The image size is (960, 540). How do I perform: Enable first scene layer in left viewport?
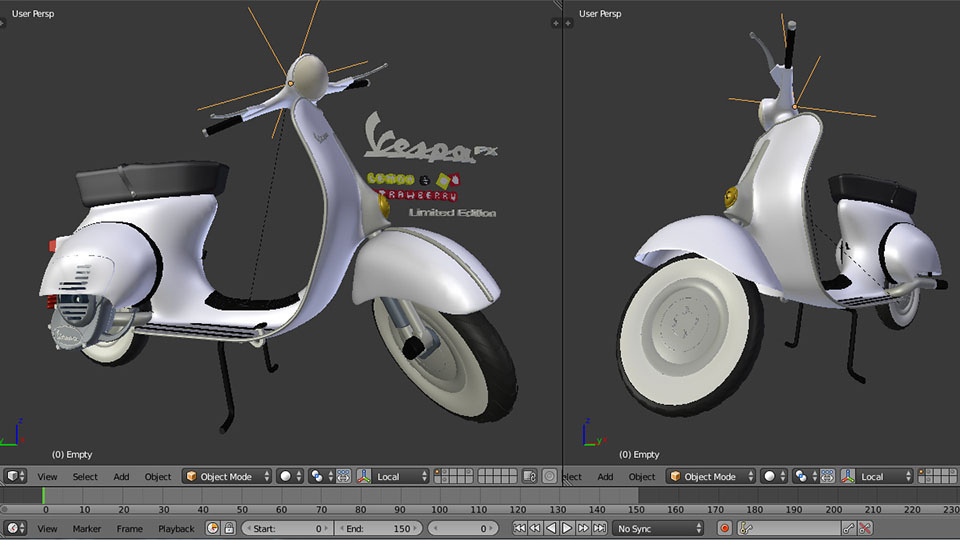point(437,472)
